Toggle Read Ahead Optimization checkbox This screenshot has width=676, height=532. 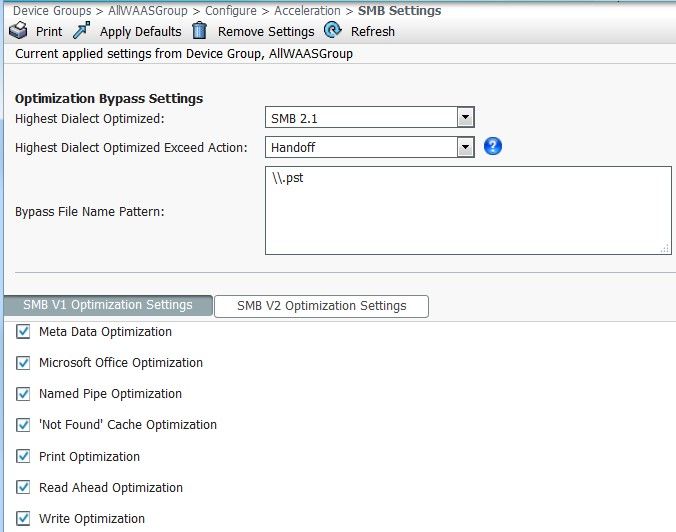point(23,488)
